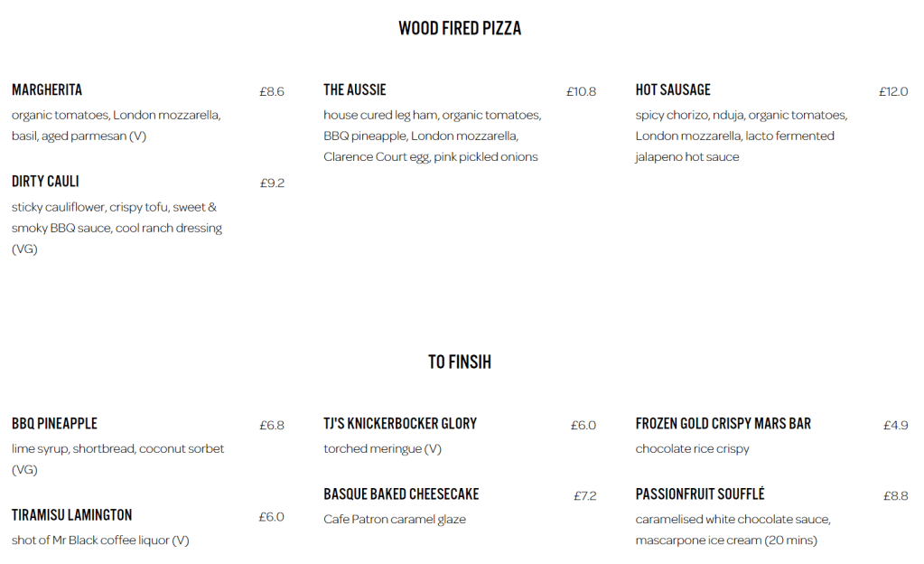Open the Tiramisu Lamington dessert item
This screenshot has height=564, width=924.
(72, 515)
